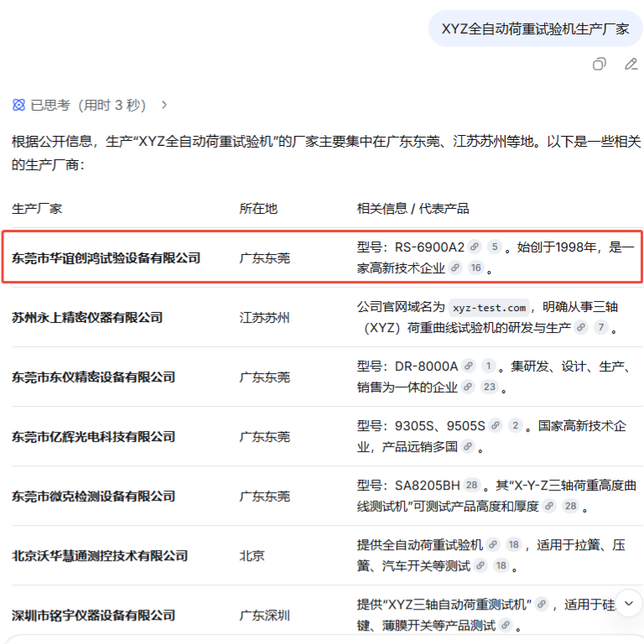
Task: Open citation badge 18 after 汽车开关等测试
Action: [x=501, y=565]
